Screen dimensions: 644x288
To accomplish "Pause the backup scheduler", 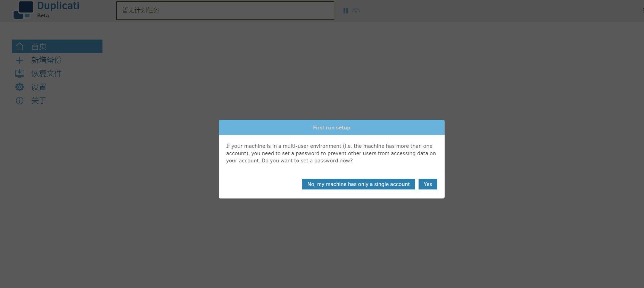I will 345,11.
